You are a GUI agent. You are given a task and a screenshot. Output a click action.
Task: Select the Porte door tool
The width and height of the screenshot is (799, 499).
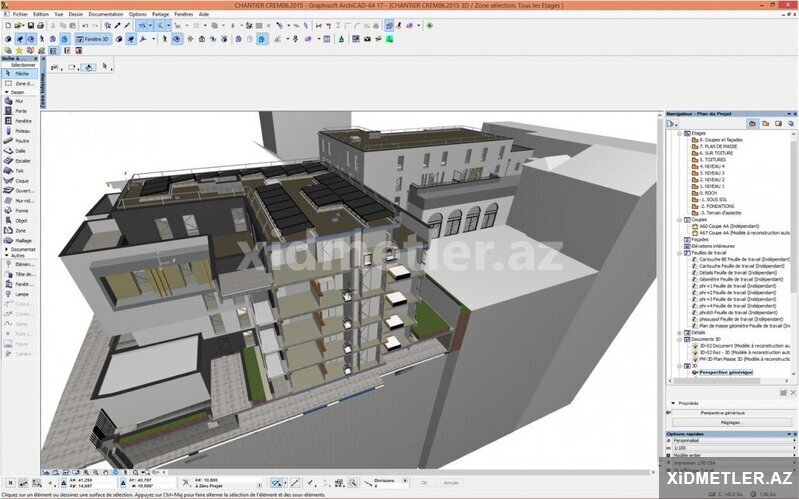[x=18, y=111]
